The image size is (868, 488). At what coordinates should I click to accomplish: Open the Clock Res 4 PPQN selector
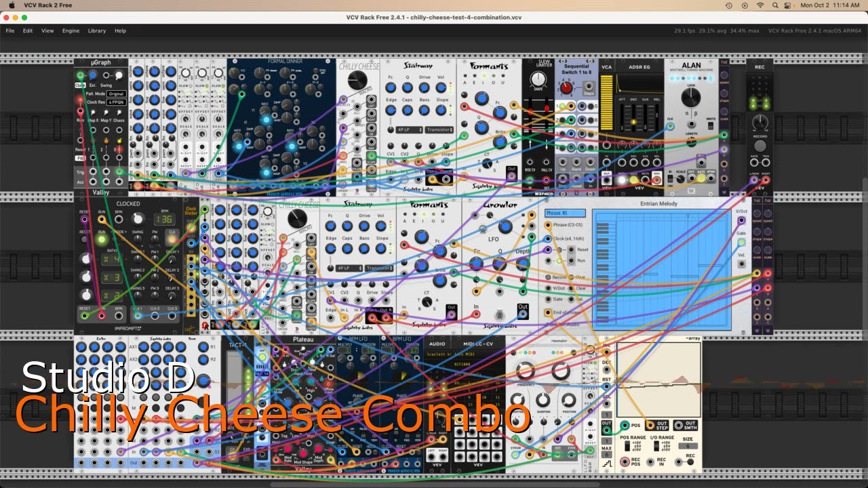click(x=116, y=102)
